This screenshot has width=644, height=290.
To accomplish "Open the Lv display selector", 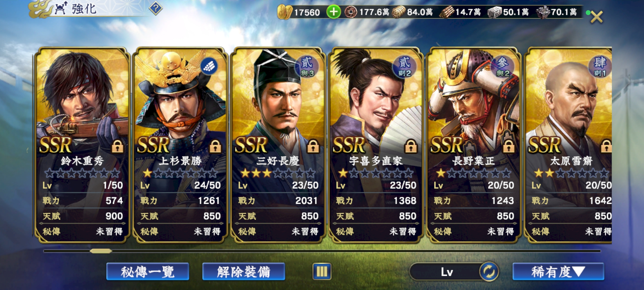I will tap(445, 272).
